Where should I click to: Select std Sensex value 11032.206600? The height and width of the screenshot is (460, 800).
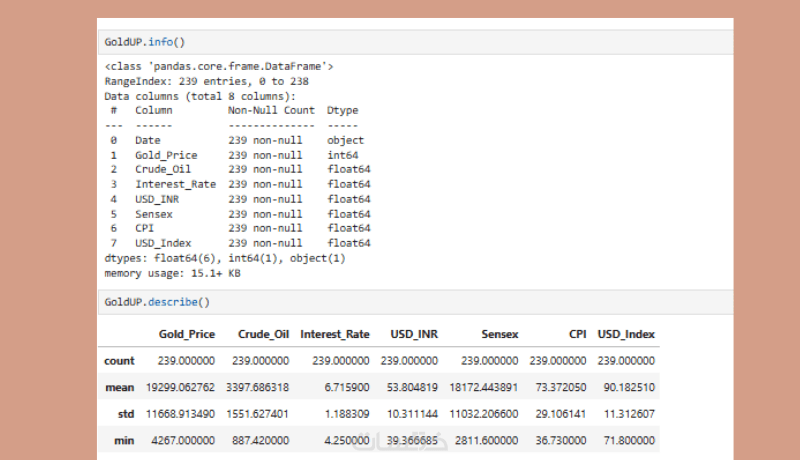[x=484, y=414]
